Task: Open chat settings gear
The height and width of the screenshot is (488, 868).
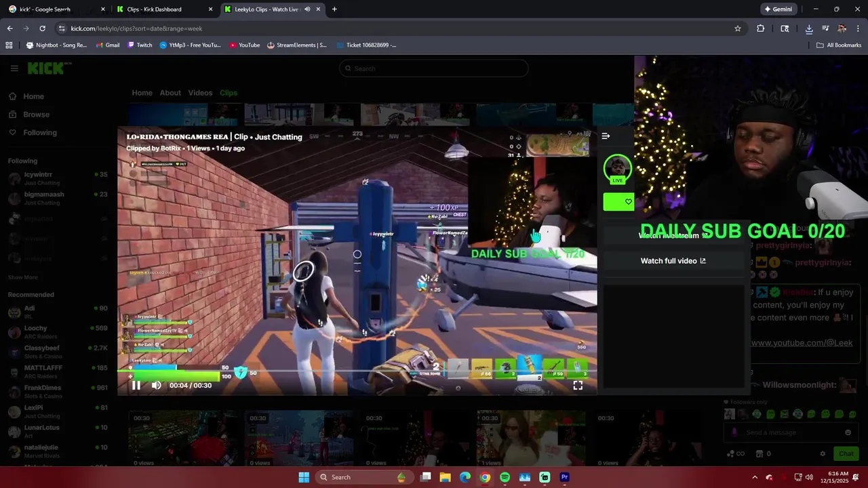Action: click(x=823, y=454)
